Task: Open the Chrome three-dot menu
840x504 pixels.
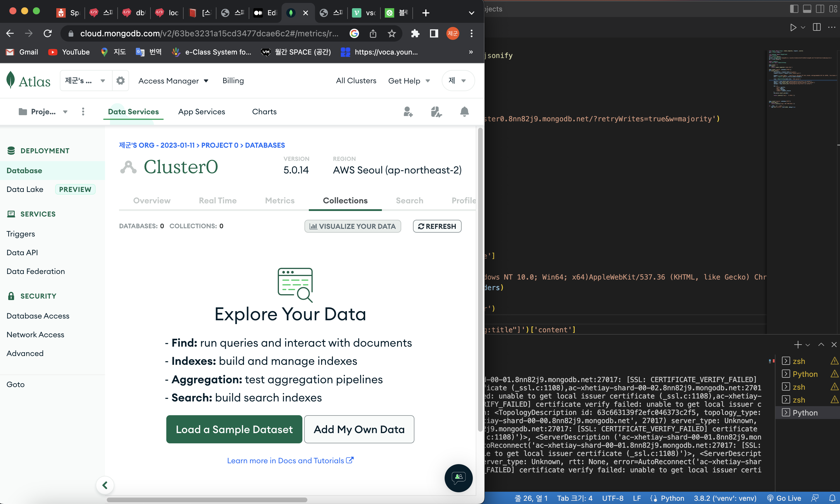Action: click(471, 33)
